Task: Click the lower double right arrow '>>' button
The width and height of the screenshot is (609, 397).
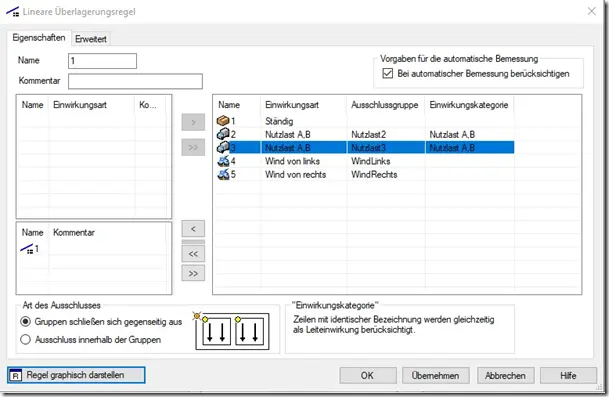Action: click(193, 273)
